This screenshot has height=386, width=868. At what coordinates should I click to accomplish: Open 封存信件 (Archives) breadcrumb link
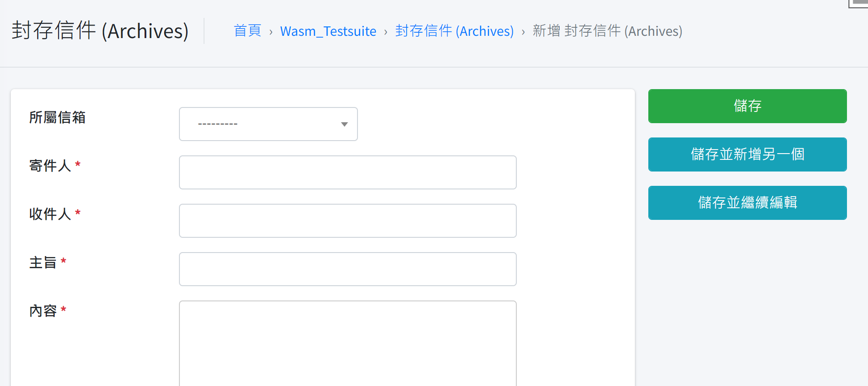[x=454, y=31]
